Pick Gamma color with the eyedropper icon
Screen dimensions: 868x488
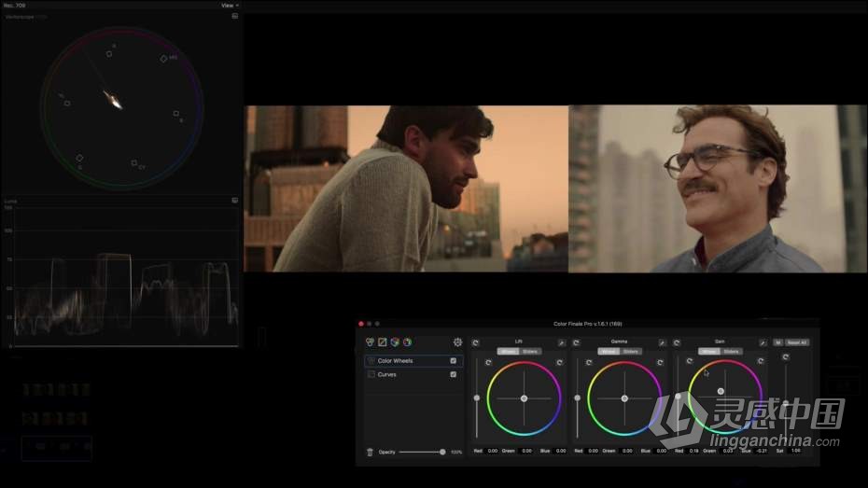pos(662,343)
